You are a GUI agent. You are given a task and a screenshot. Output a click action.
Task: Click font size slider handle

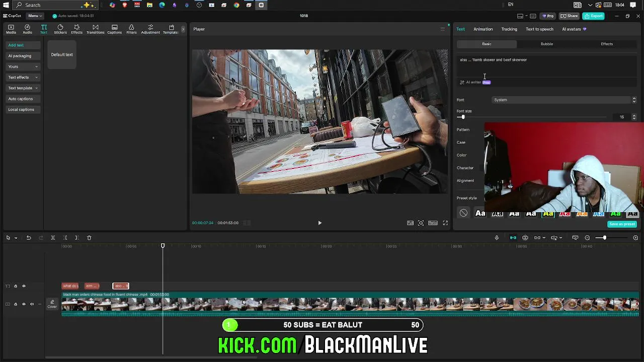pos(463,117)
